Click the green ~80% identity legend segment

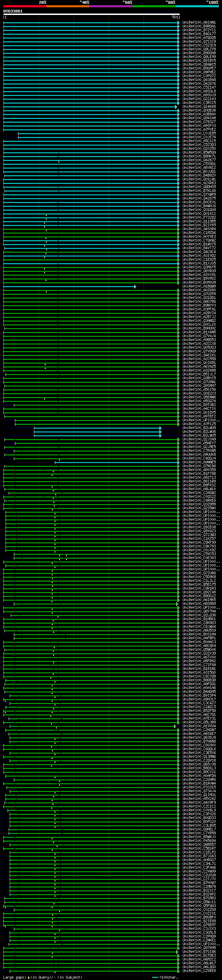point(154,6)
